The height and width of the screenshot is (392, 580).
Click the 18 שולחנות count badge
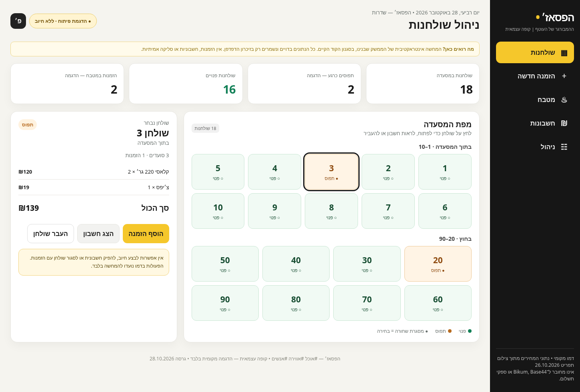pos(205,128)
